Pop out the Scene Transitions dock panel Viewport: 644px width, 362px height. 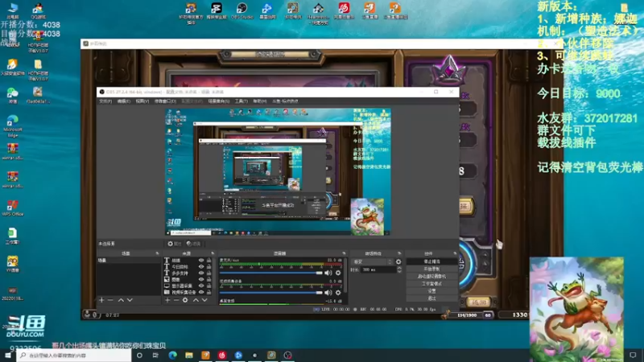pyautogui.click(x=399, y=253)
